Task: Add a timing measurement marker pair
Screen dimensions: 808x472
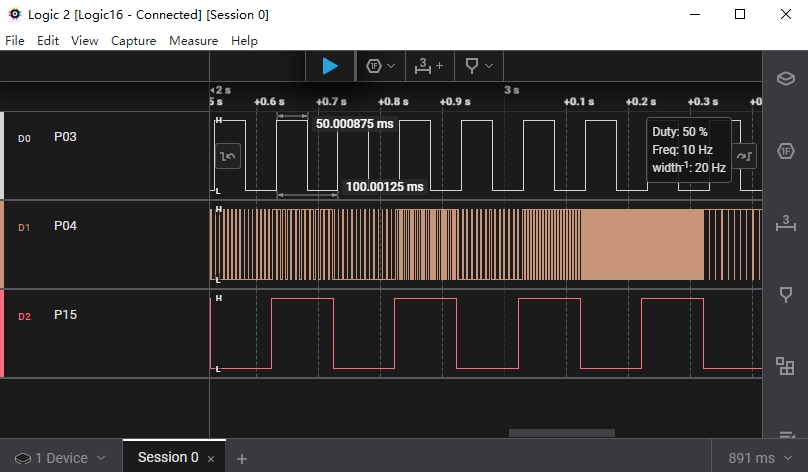Action: tap(429, 66)
